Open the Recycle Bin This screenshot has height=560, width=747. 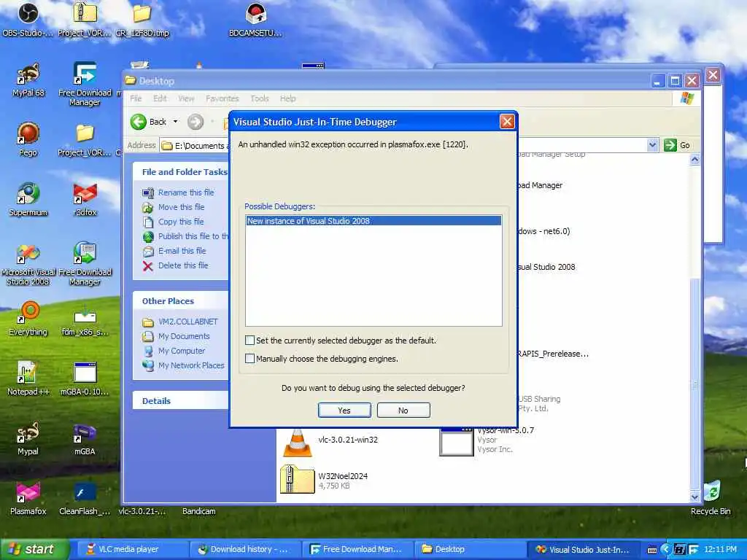coord(711,499)
